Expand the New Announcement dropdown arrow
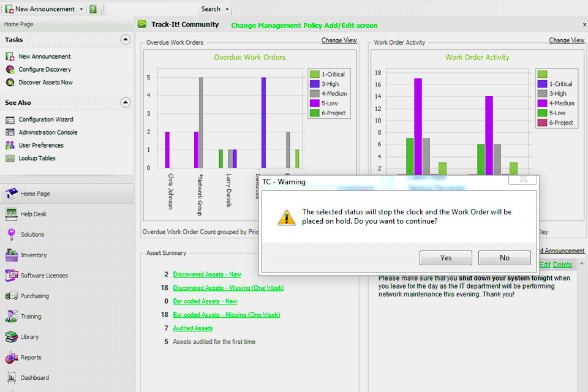 79,9
